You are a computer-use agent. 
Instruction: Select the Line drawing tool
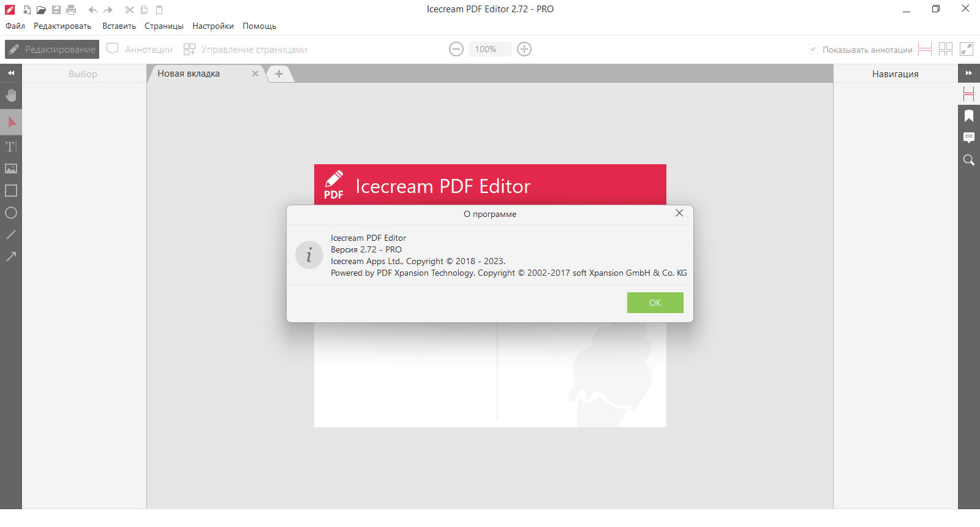[11, 235]
